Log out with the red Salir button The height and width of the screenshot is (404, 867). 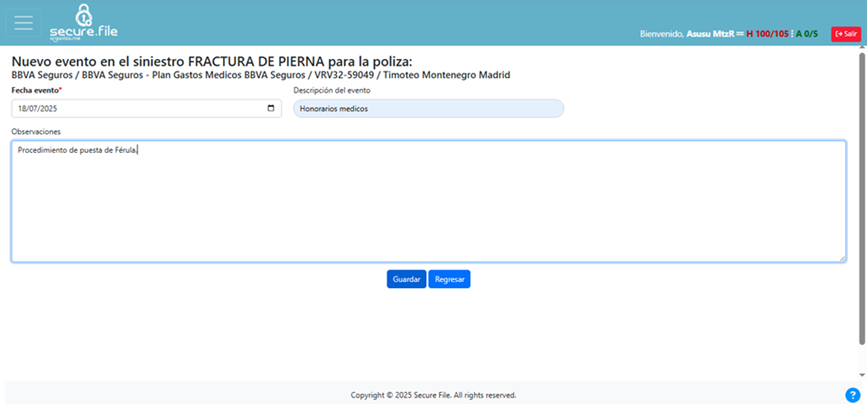[845, 33]
